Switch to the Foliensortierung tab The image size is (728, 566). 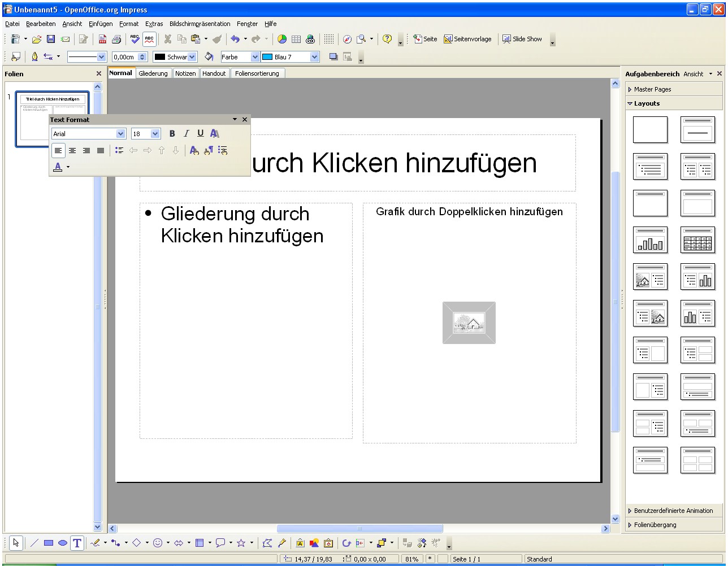tap(257, 73)
